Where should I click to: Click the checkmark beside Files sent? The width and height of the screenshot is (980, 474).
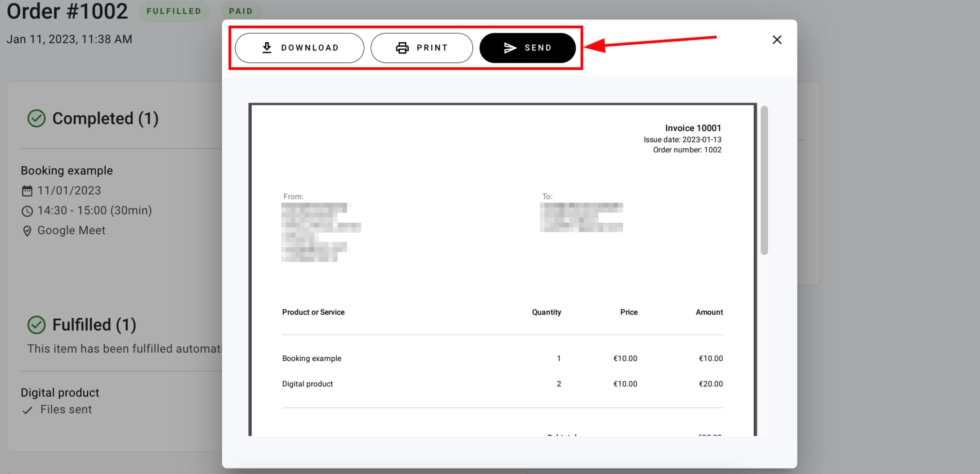tap(27, 410)
